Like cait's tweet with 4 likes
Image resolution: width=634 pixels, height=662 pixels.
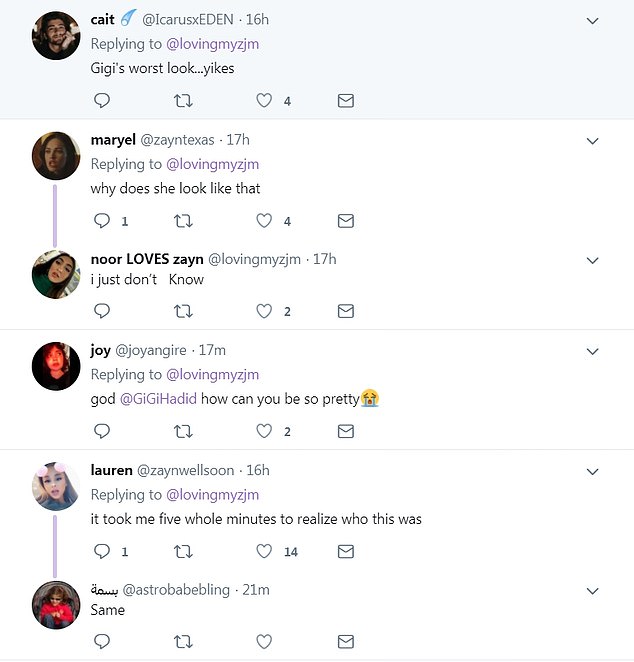tap(265, 101)
